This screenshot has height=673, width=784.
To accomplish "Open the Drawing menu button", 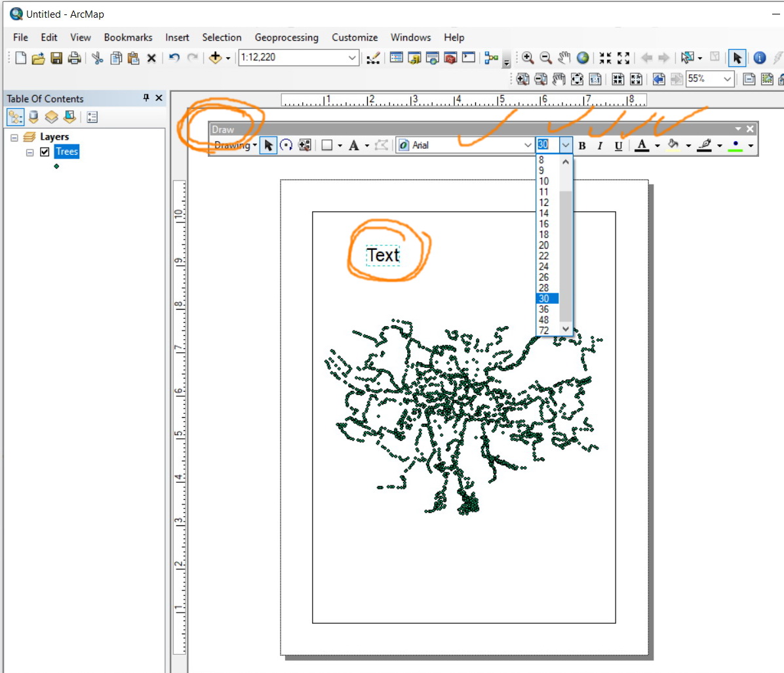I will [235, 145].
